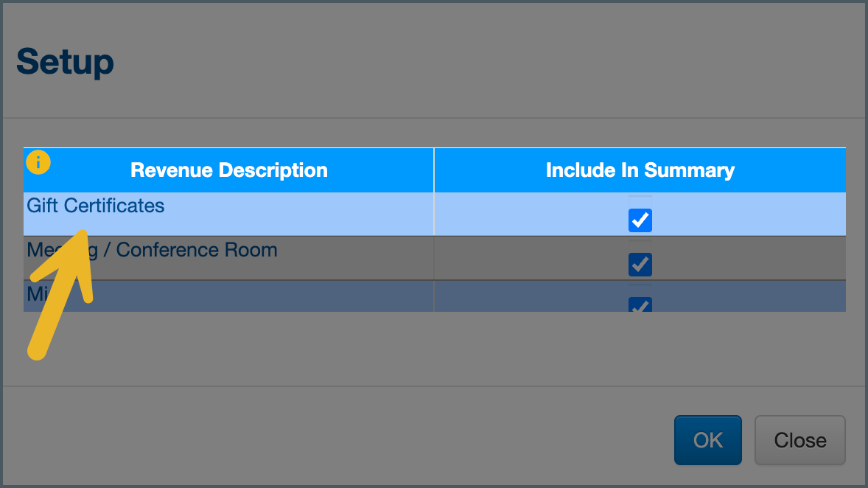Click the yellow info icon in table header

38,162
